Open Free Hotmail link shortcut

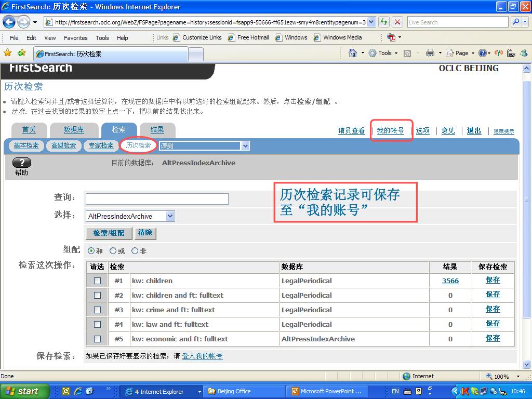(x=249, y=37)
